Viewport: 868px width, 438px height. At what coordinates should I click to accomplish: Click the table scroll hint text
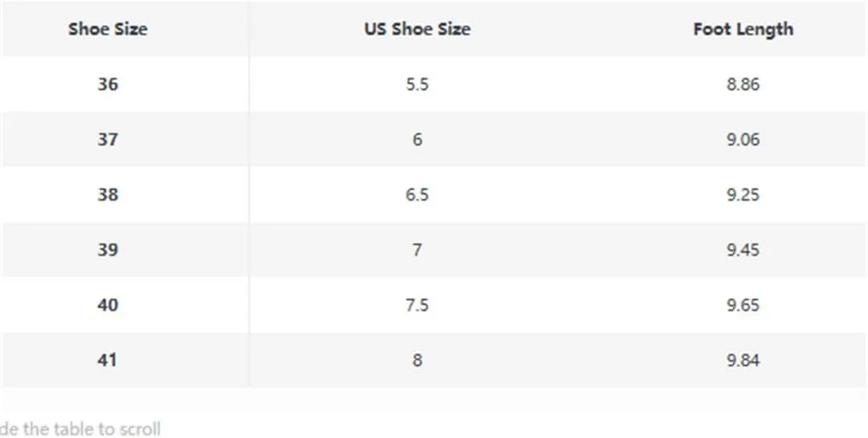(x=80, y=429)
